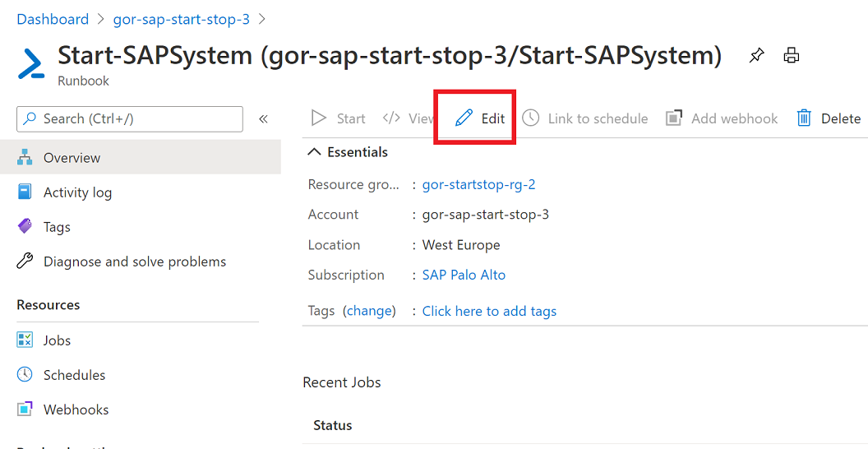
Task: Click the Link to schedule label
Action: (x=598, y=118)
